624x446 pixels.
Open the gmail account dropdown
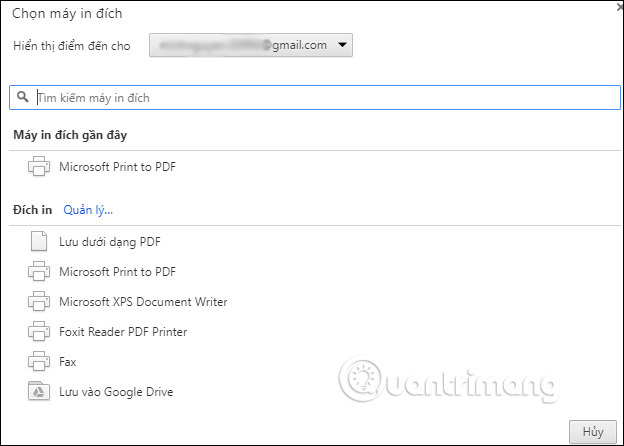250,45
